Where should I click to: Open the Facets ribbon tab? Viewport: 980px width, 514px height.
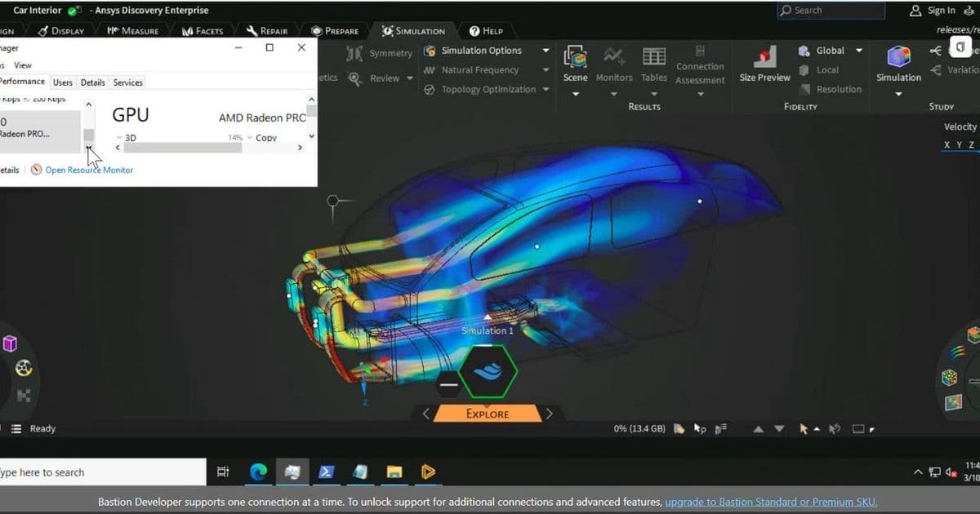(x=203, y=31)
